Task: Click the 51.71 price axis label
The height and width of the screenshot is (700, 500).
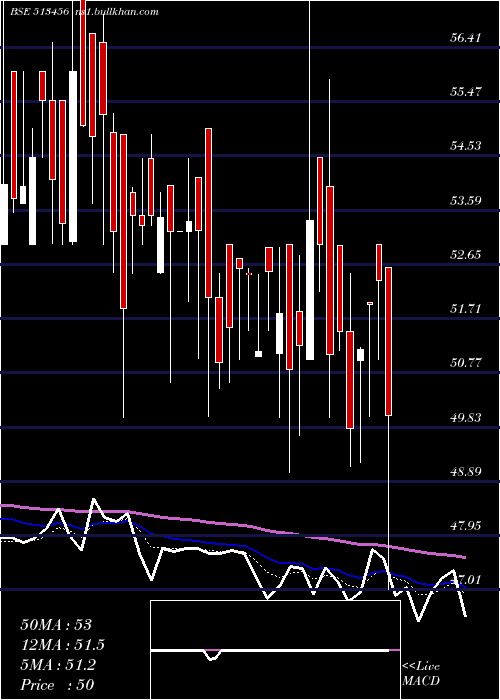Action: tap(465, 308)
